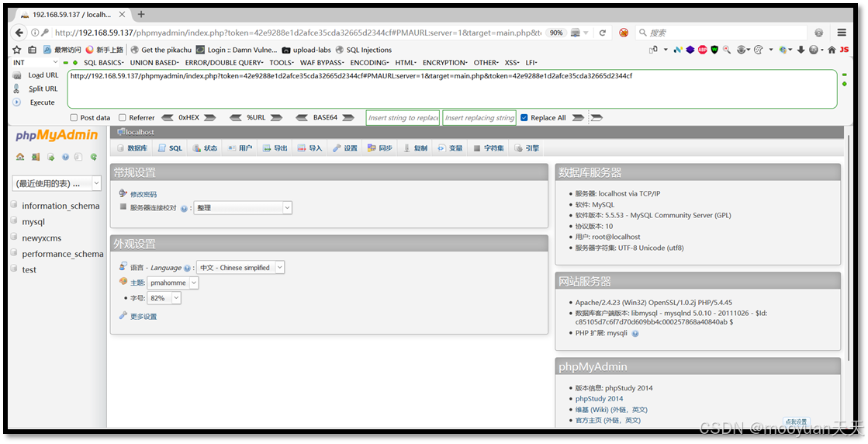
Task: Encode with the right arrow after %URL
Action: [x=276, y=118]
